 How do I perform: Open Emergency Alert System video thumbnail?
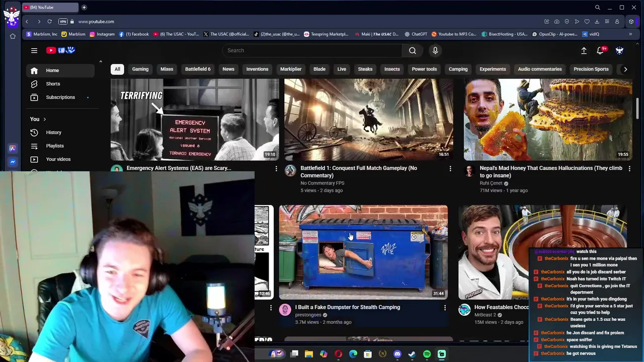point(195,119)
